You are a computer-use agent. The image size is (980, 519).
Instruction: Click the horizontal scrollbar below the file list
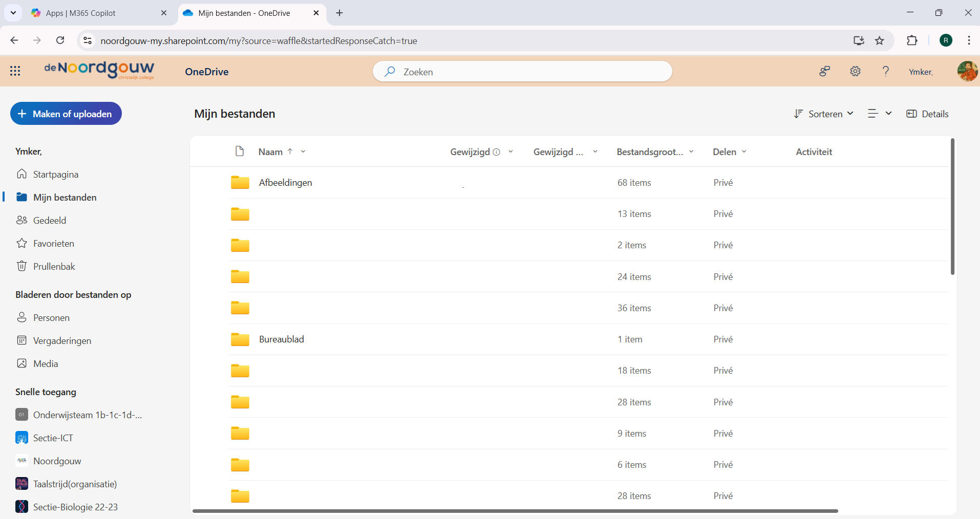(x=515, y=511)
